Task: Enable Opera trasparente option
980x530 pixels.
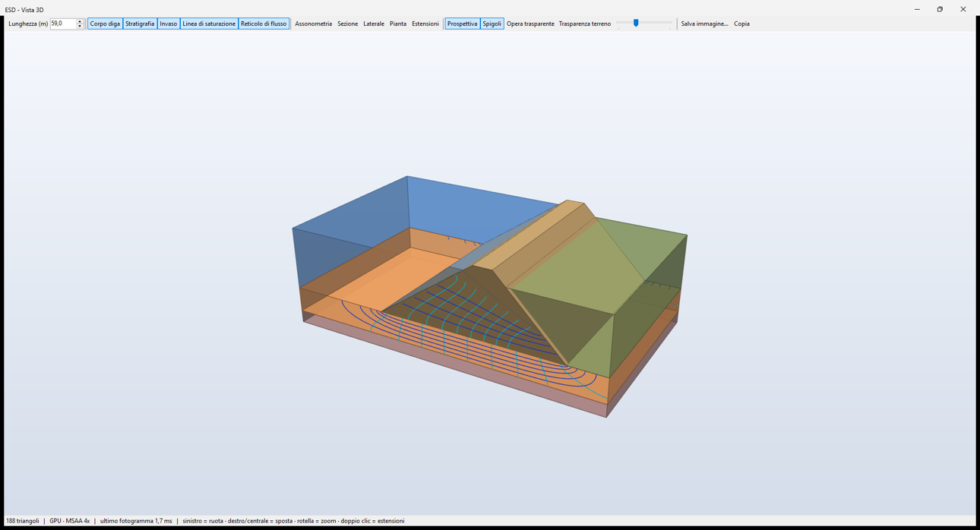Action: [530, 24]
